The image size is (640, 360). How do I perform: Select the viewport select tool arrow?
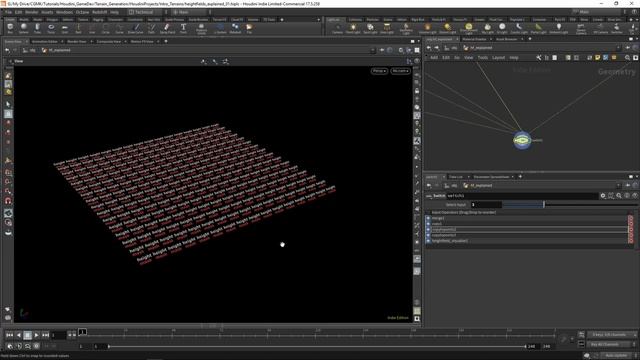[x=8, y=104]
